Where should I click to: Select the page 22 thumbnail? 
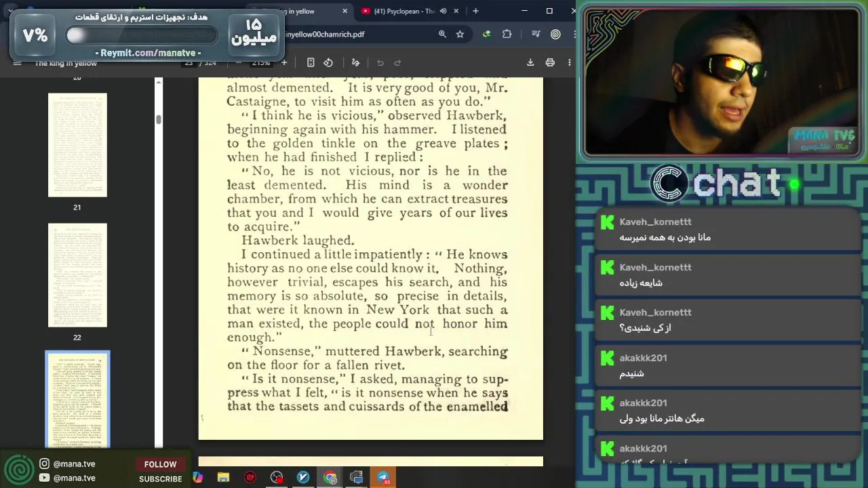[x=77, y=275]
